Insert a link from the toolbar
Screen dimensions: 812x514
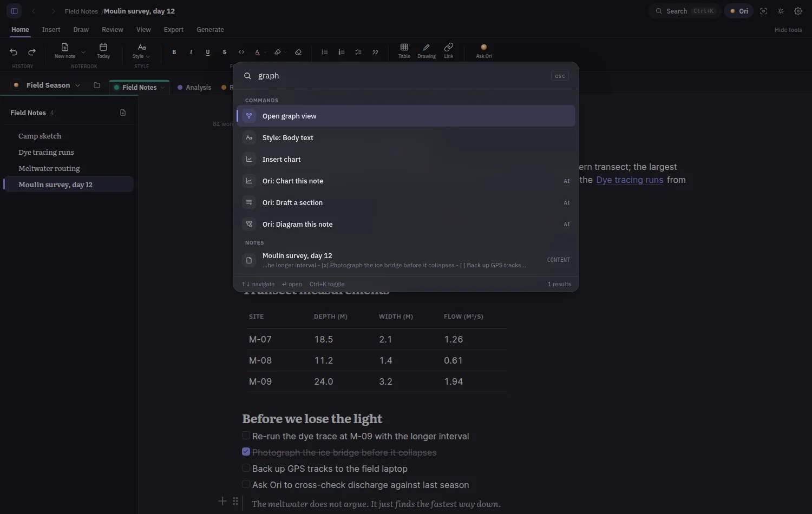(449, 51)
